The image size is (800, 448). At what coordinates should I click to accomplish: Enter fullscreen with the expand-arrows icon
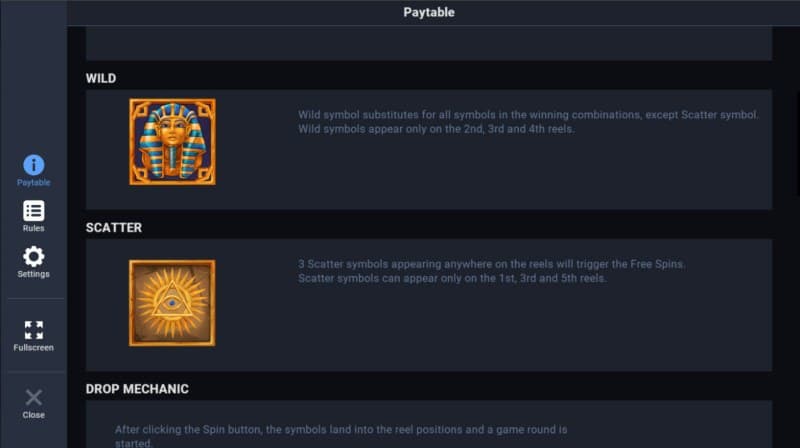(x=33, y=330)
